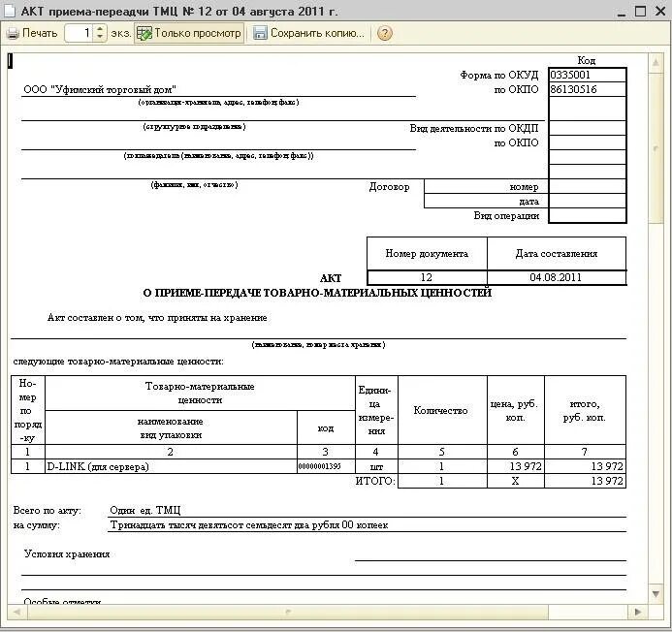Click the horizontal scrollbar thumb
Image resolution: width=672 pixels, height=632 pixels.
[x=288, y=612]
